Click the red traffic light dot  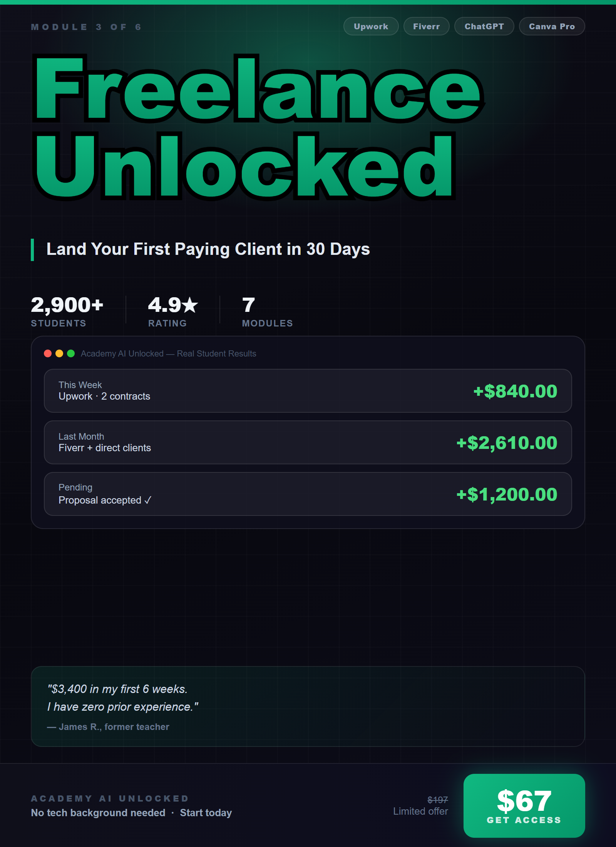pyautogui.click(x=48, y=353)
